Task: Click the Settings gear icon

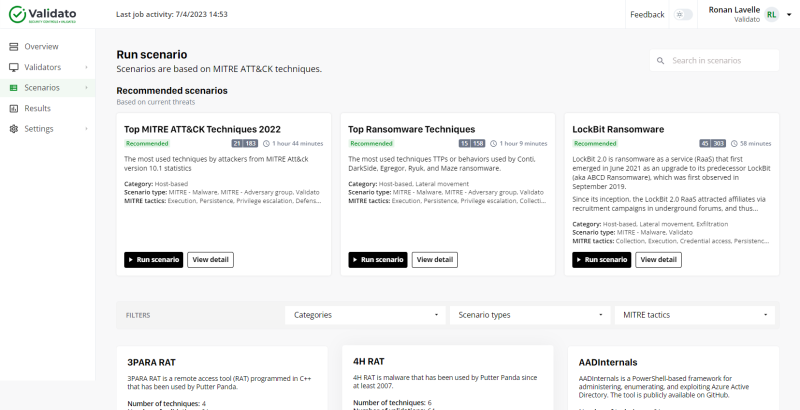Action: click(14, 129)
